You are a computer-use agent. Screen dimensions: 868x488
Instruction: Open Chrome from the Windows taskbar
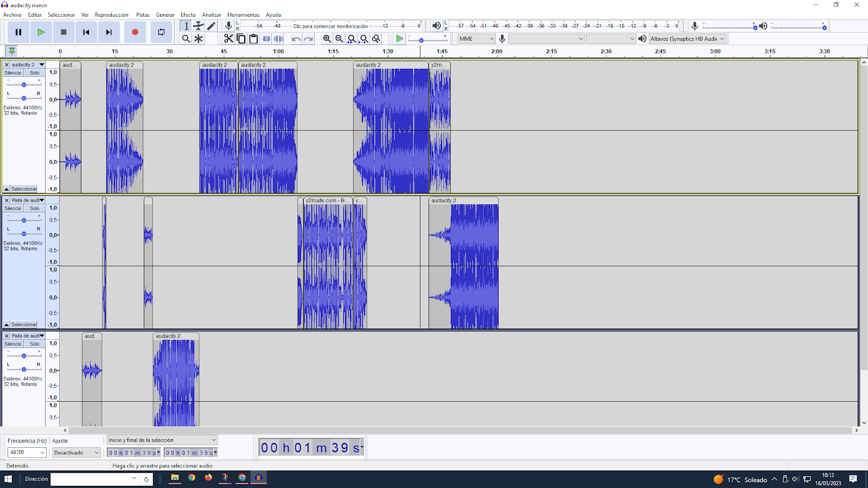(x=192, y=478)
